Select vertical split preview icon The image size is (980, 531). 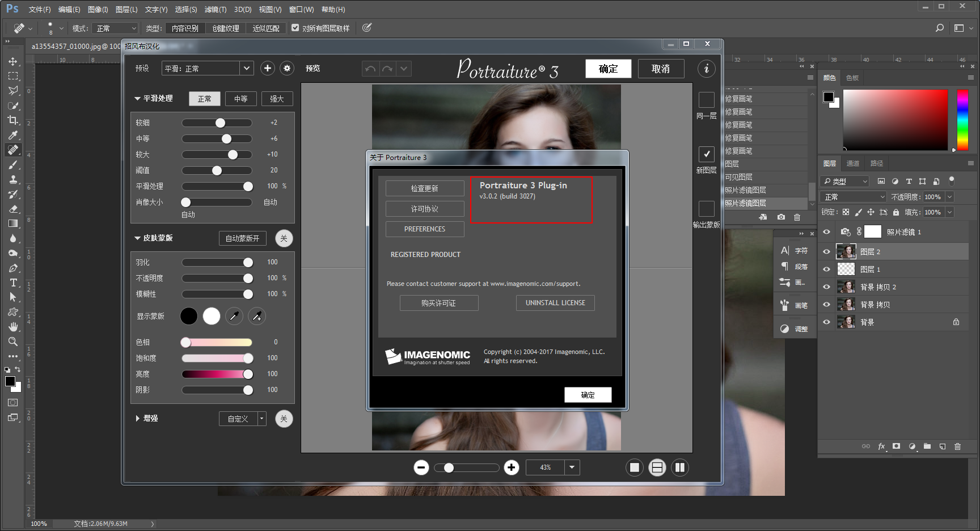[680, 467]
